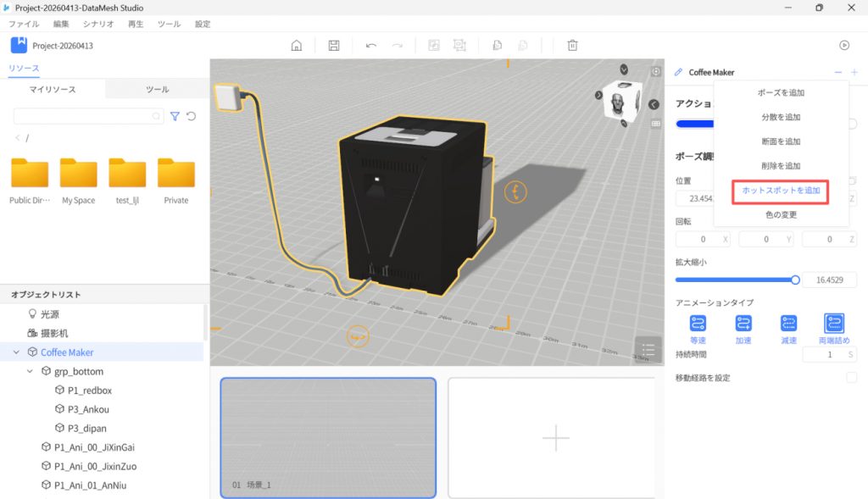Switch to the ツール tab
The image size is (868, 499).
(157, 89)
